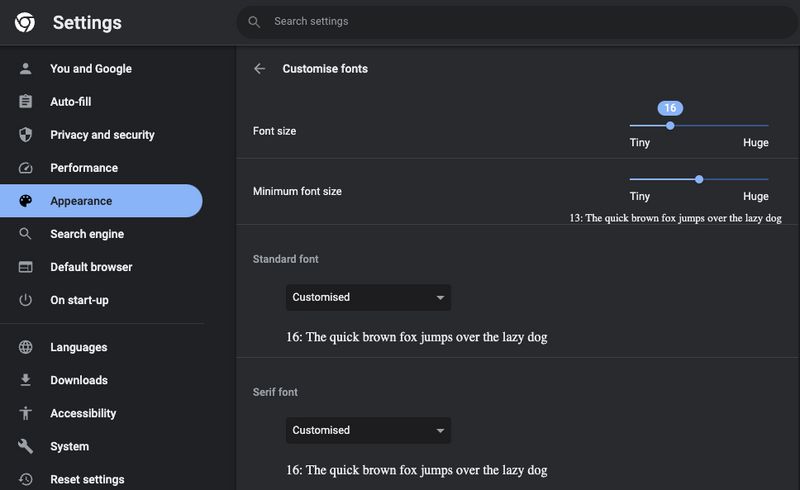Open the Serif font dropdown
Screen dimensions: 800x490
(368, 430)
